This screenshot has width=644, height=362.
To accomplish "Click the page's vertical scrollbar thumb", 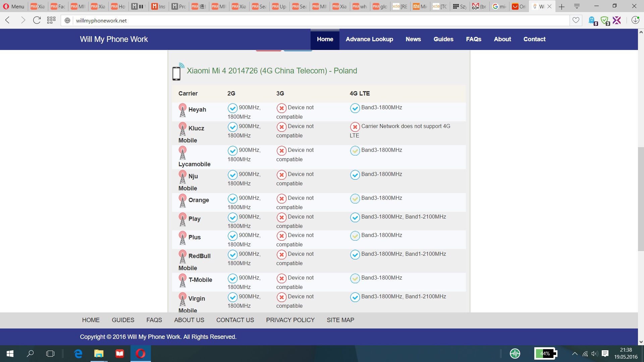I will pyautogui.click(x=641, y=199).
